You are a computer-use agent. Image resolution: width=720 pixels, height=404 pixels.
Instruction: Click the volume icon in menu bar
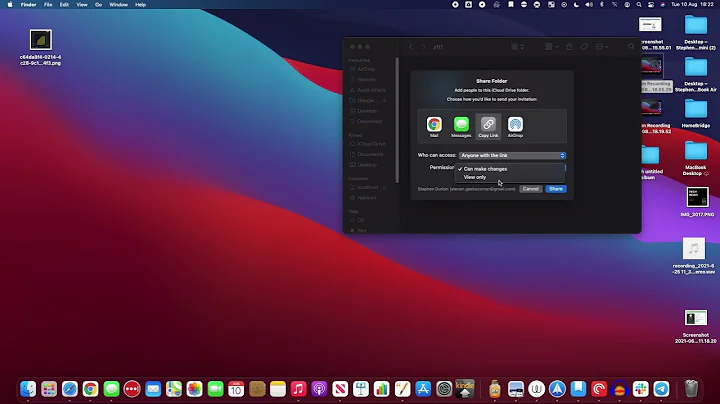589,5
